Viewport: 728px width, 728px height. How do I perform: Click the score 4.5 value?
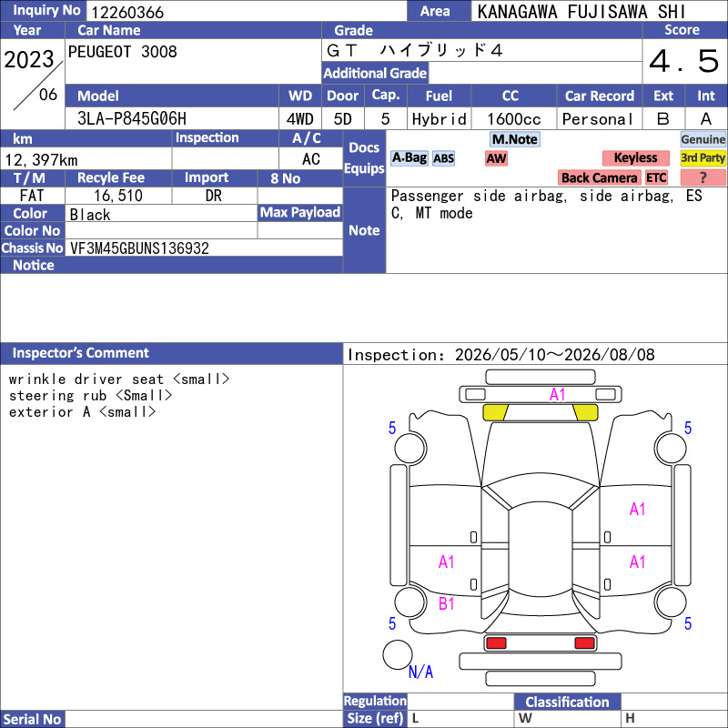tap(684, 61)
